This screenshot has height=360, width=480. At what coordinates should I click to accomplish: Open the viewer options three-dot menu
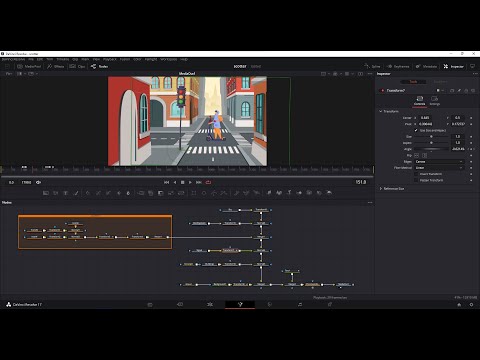coord(370,74)
